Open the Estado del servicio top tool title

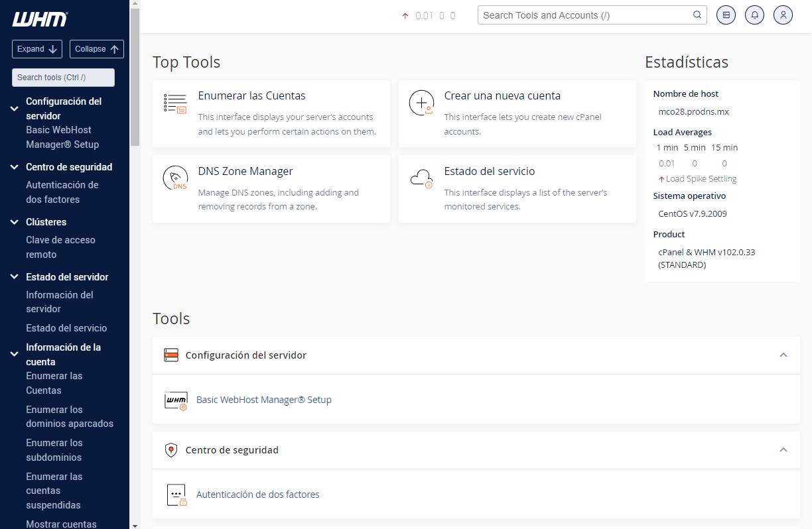tap(490, 172)
